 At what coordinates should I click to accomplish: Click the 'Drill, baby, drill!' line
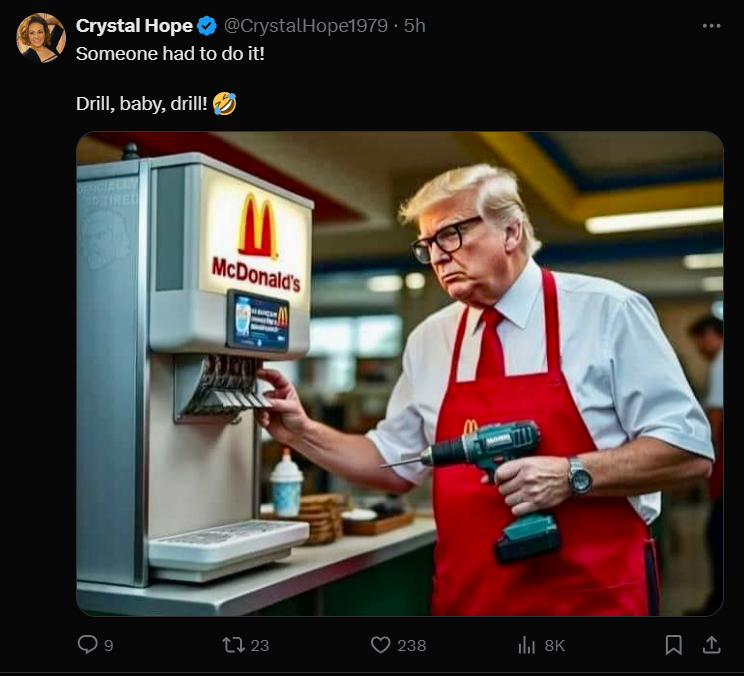(x=142, y=103)
